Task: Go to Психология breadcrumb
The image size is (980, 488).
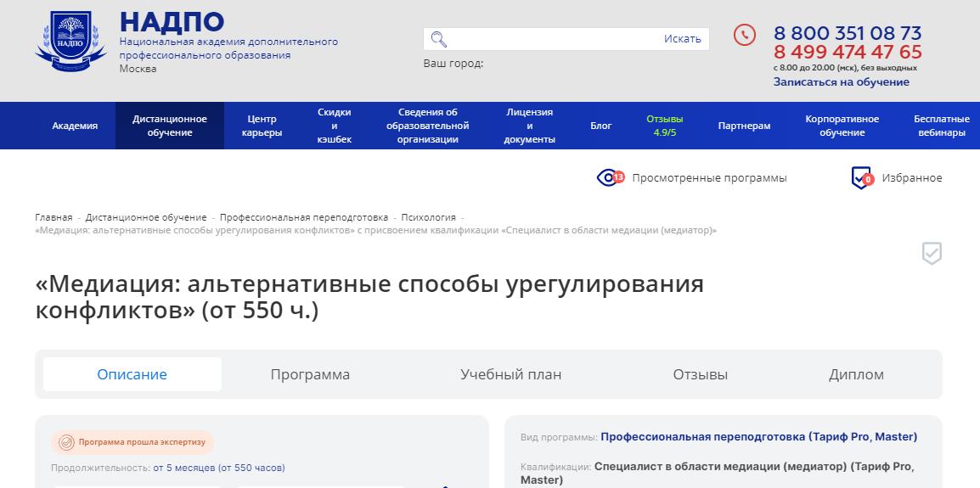Action: (429, 217)
